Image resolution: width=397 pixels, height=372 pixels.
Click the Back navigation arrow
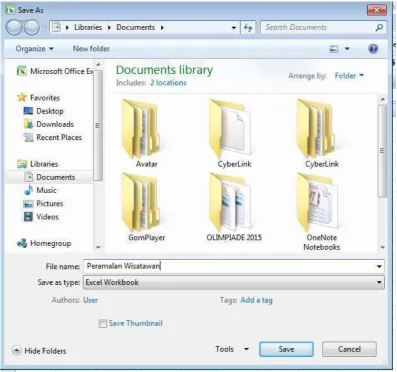(14, 28)
